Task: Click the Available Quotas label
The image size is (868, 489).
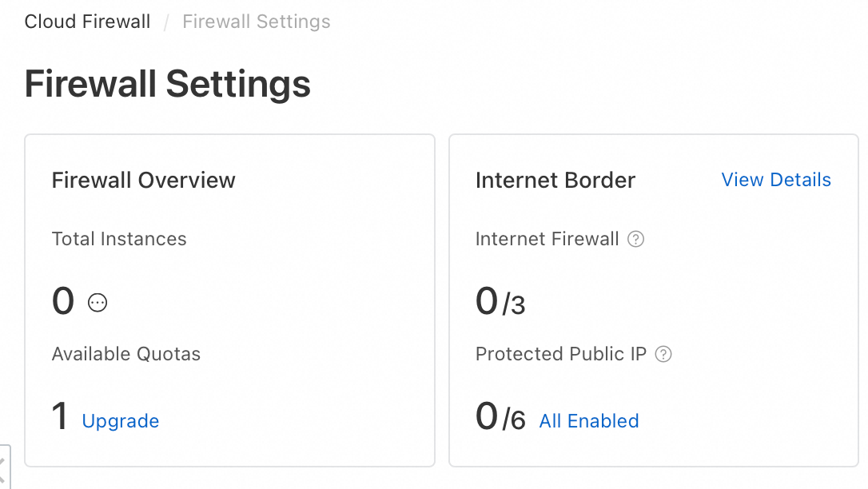Action: [126, 354]
